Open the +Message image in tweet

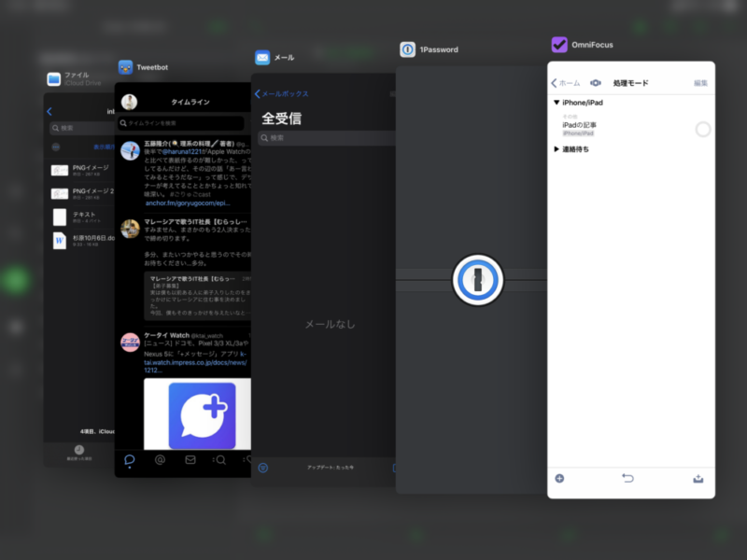coord(197,413)
